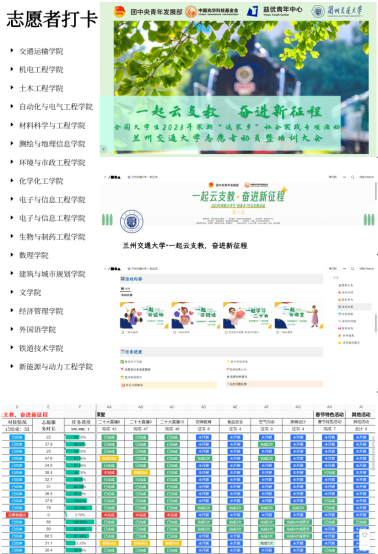
Task: Click the university seal beside the 一起云支教 document header
Action: pos(132,222)
